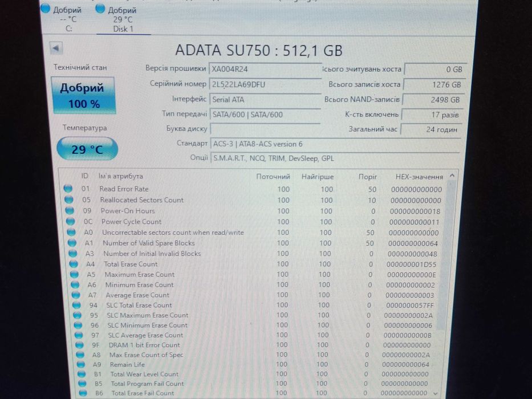Select the Remain Life attribute name
Screen dimensions: 532x399
(x=127, y=364)
